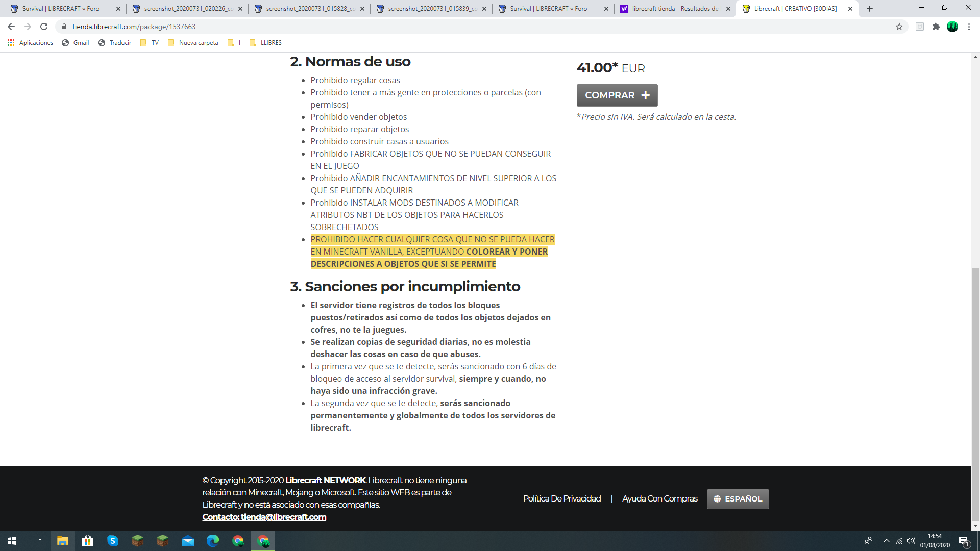Viewport: 980px width, 551px height.
Task: Open the Nueva carpeta bookmarks folder
Action: (193, 43)
